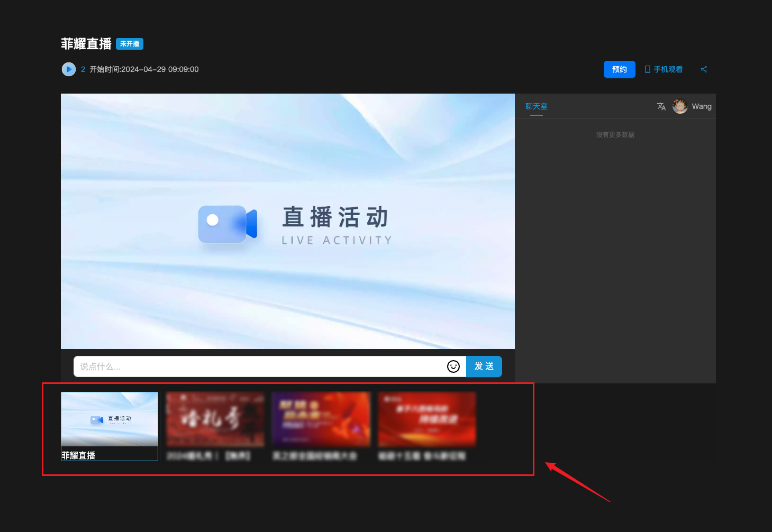
Task: Switch to the 聊天室 tab
Action: tap(536, 106)
